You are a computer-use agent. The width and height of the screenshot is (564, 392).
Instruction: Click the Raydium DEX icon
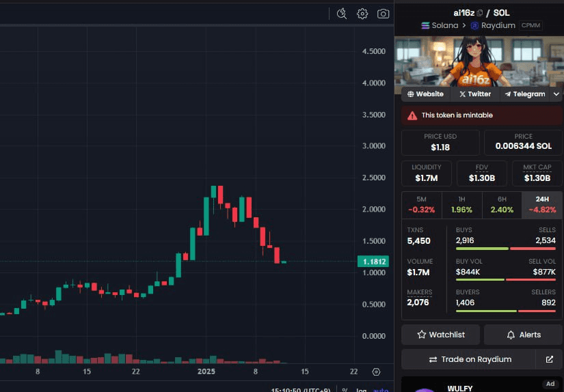[475, 25]
